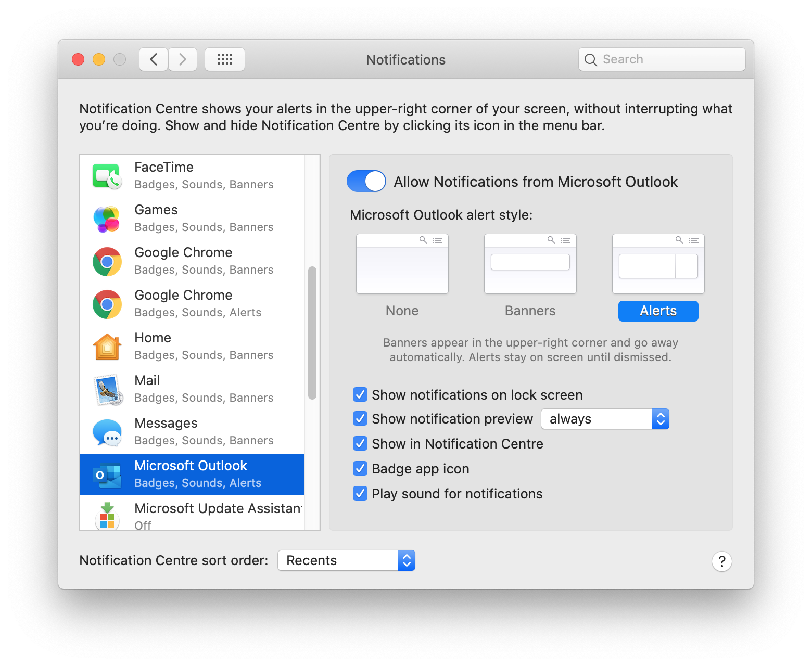Select Chrome icon in the Alerts row
The height and width of the screenshot is (666, 812).
[107, 304]
